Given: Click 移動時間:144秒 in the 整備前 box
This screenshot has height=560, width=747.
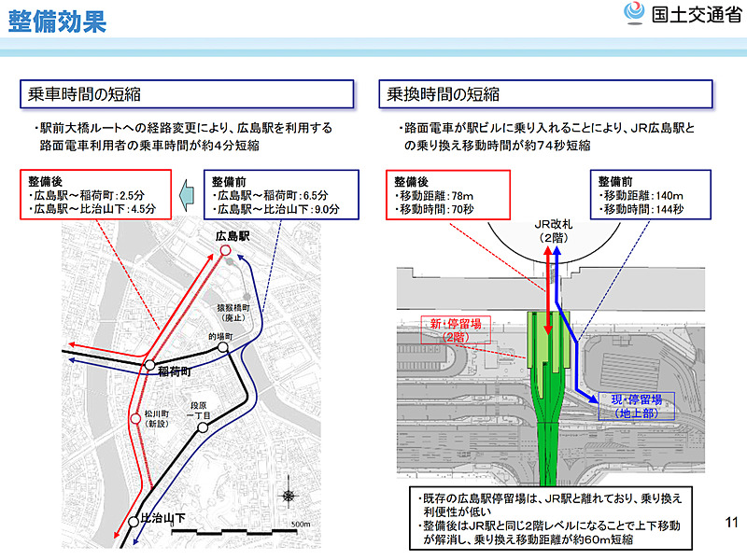Looking at the screenshot, I should tap(641, 209).
